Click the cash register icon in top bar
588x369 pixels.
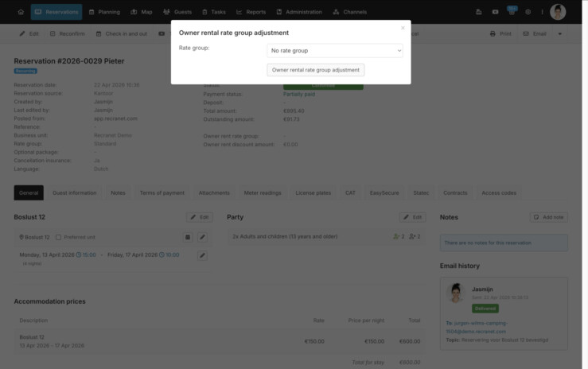click(479, 12)
